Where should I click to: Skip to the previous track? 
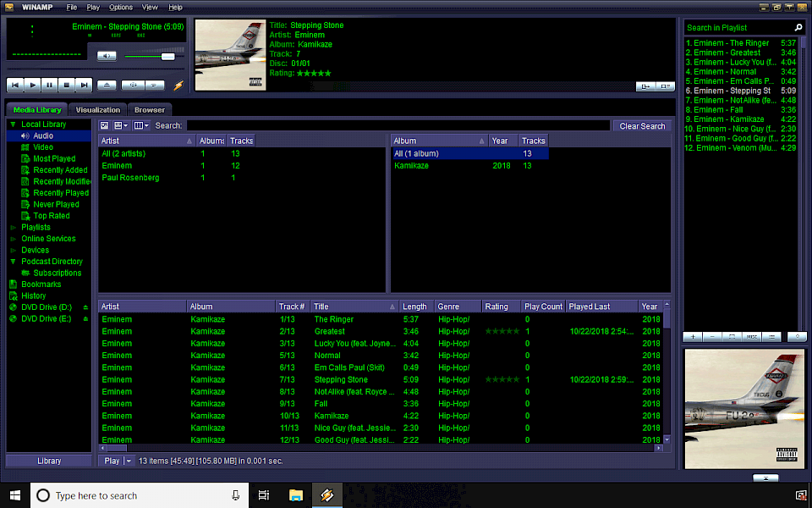pos(15,85)
